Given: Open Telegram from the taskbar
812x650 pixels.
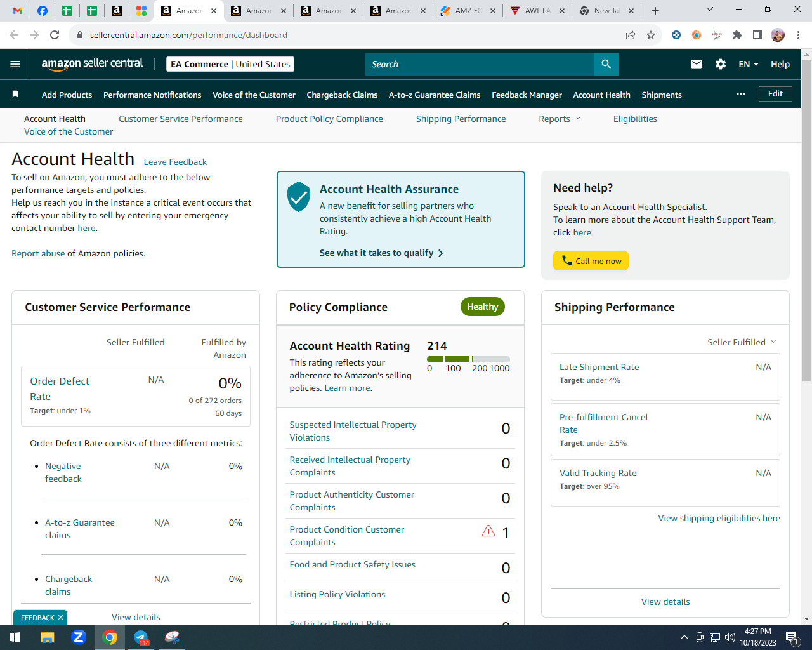Looking at the screenshot, I should pyautogui.click(x=141, y=637).
